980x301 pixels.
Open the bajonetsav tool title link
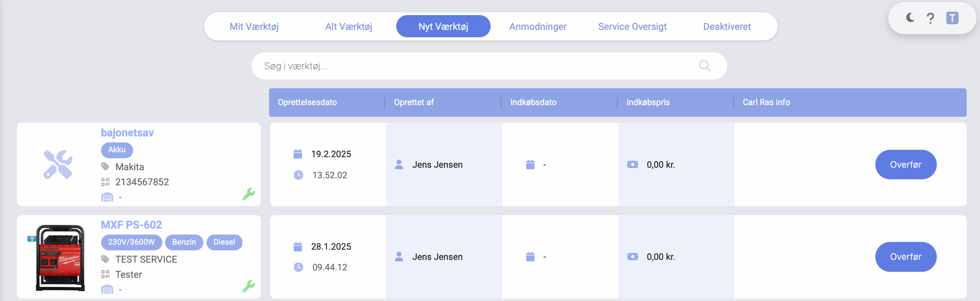pos(127,133)
